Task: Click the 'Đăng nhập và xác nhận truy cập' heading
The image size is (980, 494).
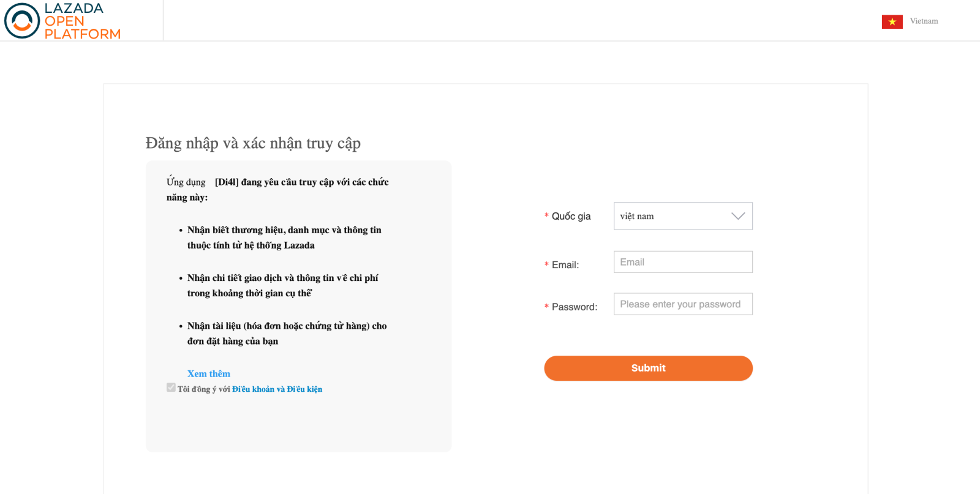Action: [x=253, y=143]
